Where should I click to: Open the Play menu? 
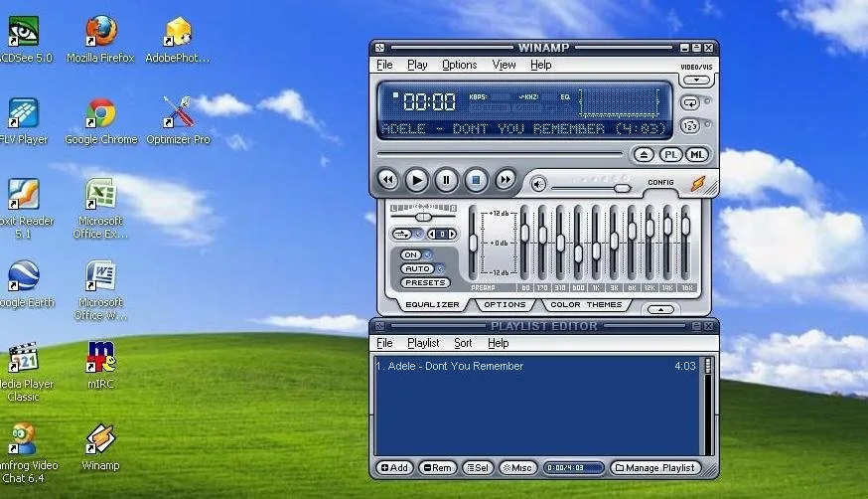point(417,65)
